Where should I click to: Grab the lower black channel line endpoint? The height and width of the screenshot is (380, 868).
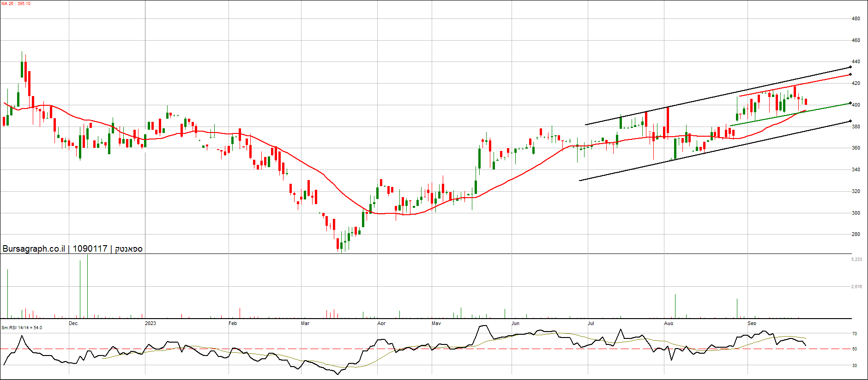point(850,121)
